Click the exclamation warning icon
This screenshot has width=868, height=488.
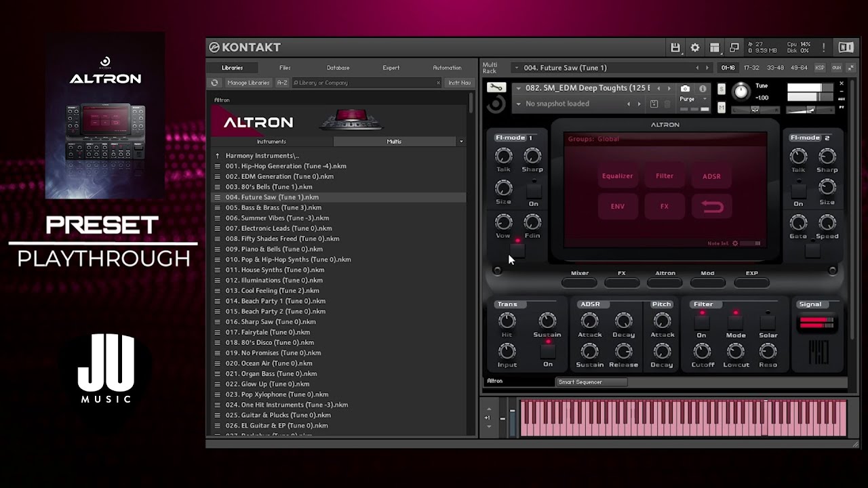pos(823,47)
